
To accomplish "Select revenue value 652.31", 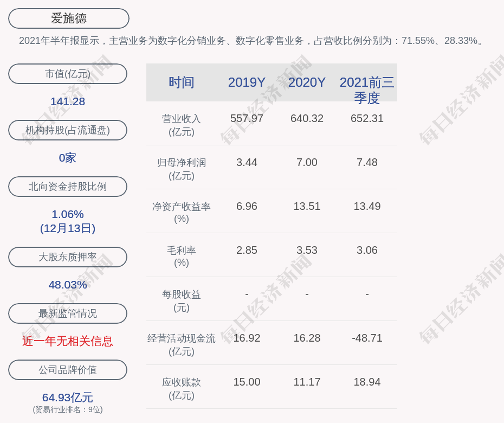I will tap(367, 118).
